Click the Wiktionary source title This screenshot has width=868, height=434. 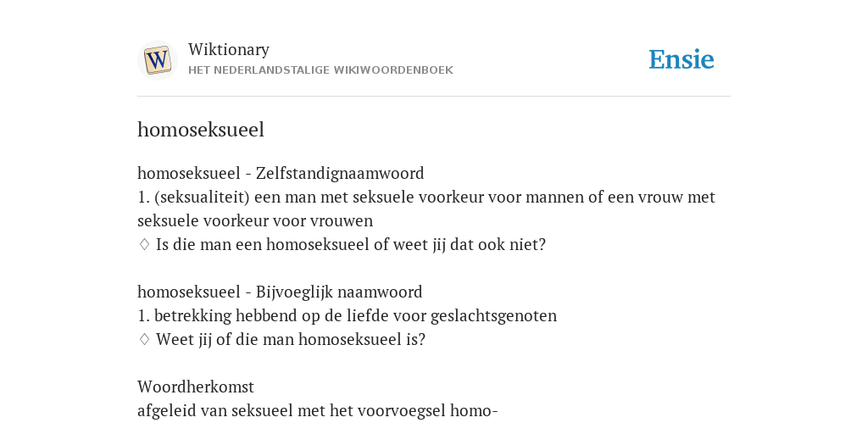click(229, 49)
